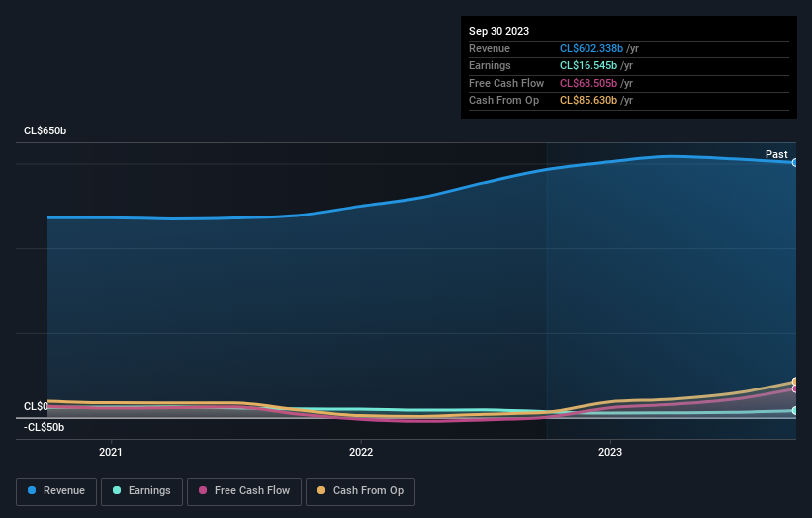Click the Free Cash Flow end-point marker
812x518 pixels.
pyautogui.click(x=795, y=388)
